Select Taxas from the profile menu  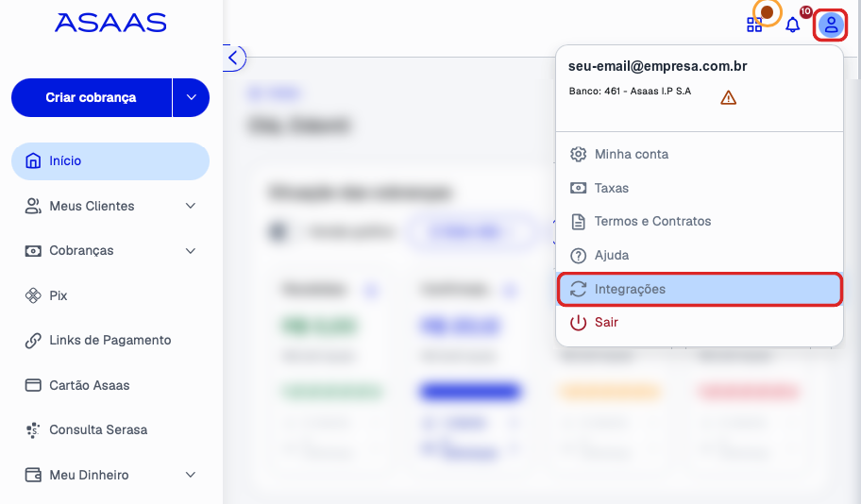tap(699, 189)
